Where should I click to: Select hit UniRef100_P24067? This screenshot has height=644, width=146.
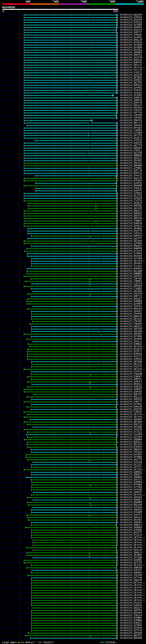[131, 90]
